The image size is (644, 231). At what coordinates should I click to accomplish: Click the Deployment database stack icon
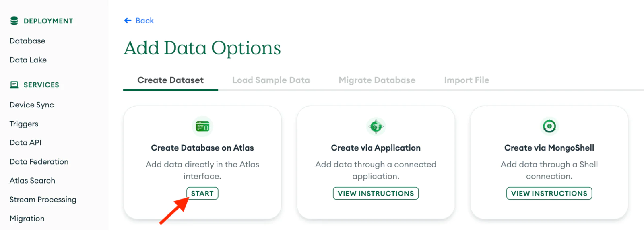pos(14,21)
